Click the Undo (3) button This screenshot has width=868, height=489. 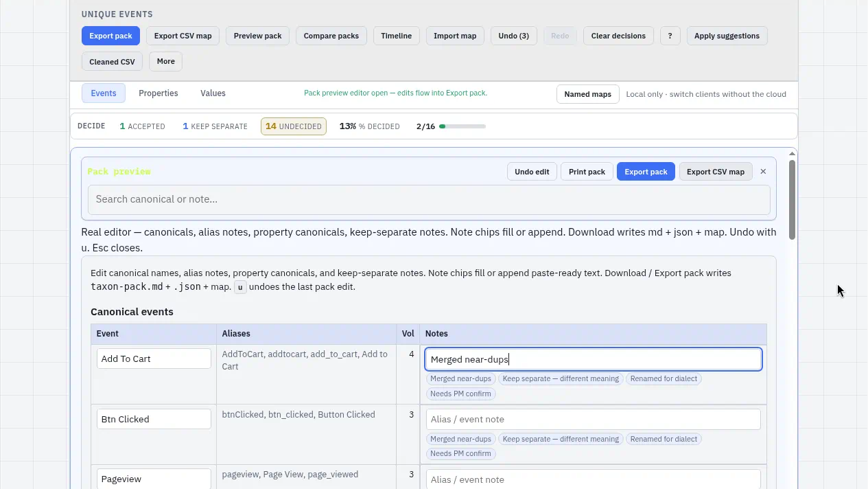pos(513,36)
